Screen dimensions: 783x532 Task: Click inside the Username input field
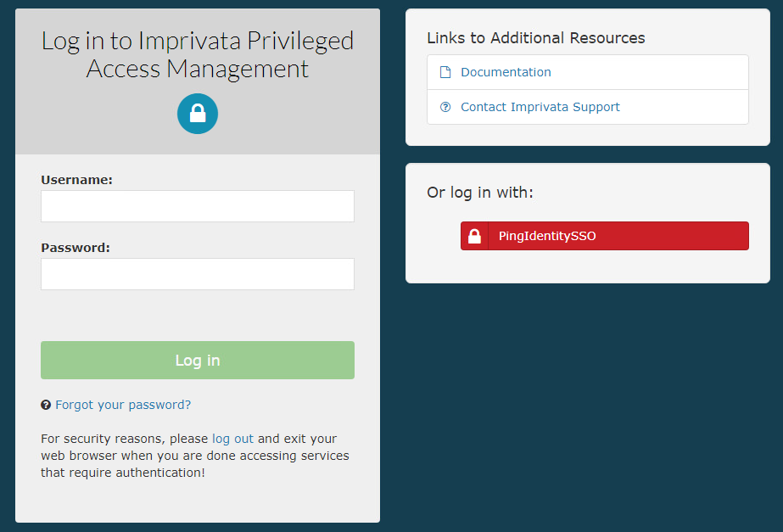pos(197,206)
